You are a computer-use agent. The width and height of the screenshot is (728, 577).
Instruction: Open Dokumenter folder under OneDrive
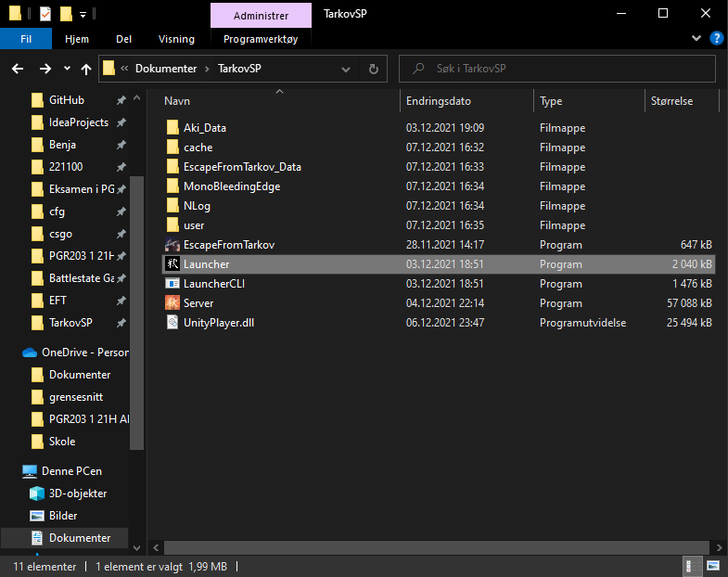pyautogui.click(x=71, y=375)
